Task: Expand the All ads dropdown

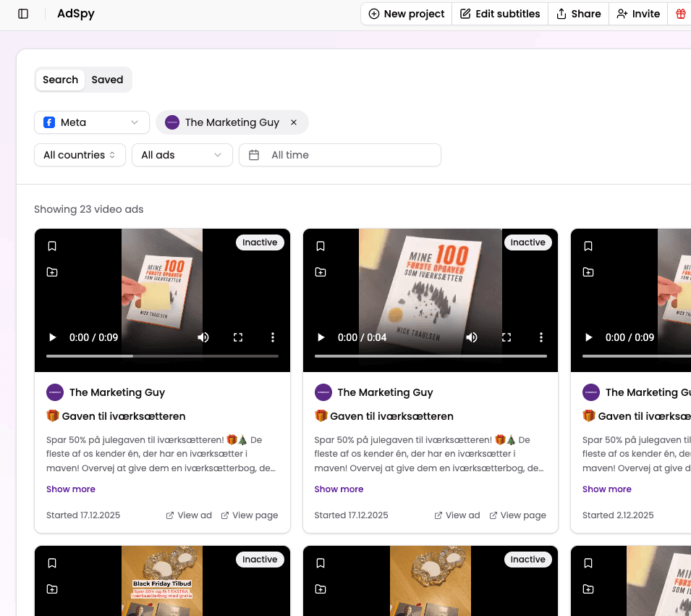Action: pyautogui.click(x=182, y=155)
